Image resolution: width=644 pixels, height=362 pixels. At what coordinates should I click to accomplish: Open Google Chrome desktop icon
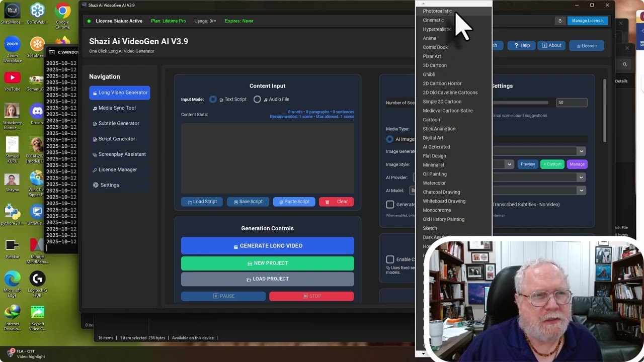(x=62, y=15)
